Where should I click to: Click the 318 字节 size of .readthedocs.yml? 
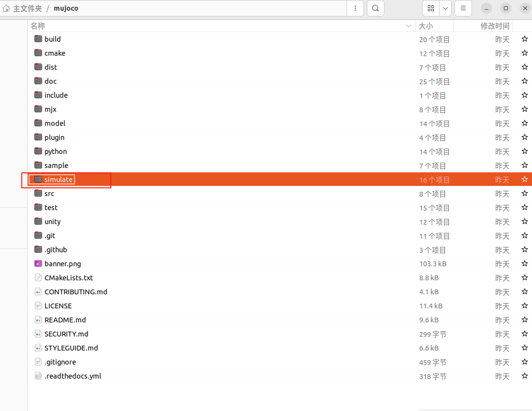pos(433,376)
